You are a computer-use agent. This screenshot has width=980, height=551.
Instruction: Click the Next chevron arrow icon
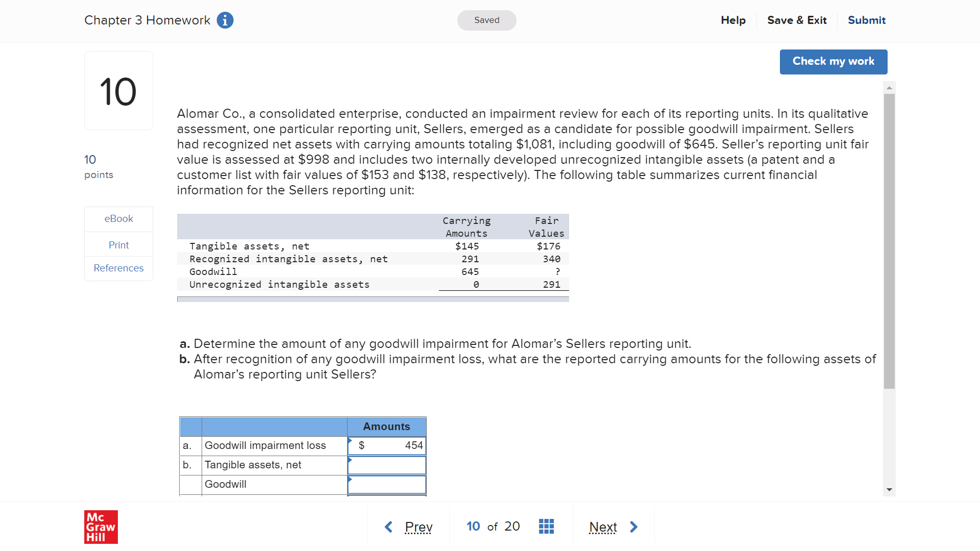[x=634, y=527]
